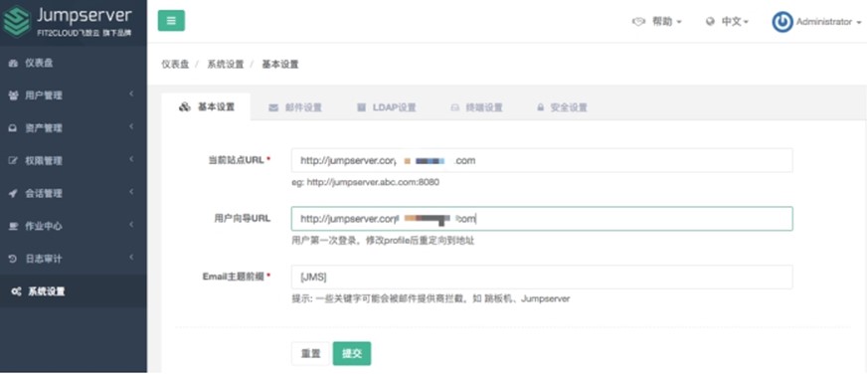Click the history icon beside 日志审计

[14, 259]
